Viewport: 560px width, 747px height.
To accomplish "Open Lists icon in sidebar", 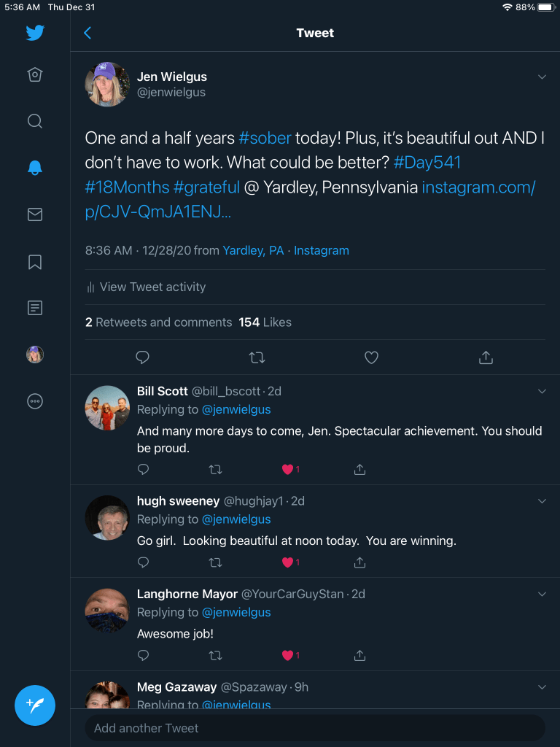I will click(x=35, y=308).
